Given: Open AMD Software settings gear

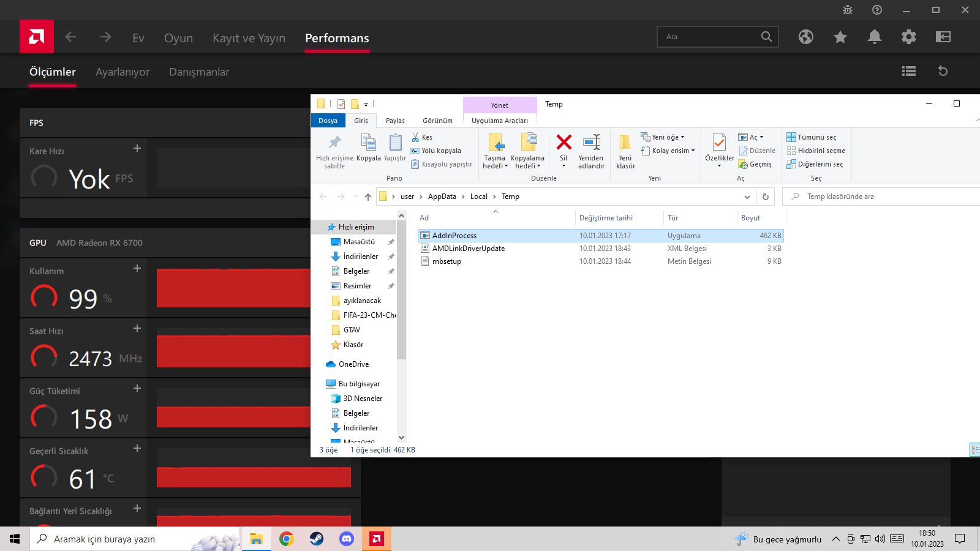Looking at the screenshot, I should (909, 37).
